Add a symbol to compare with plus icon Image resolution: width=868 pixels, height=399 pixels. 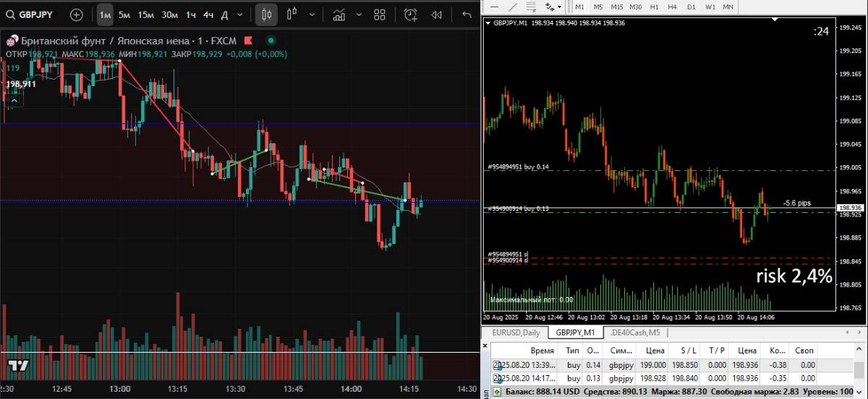tap(76, 14)
